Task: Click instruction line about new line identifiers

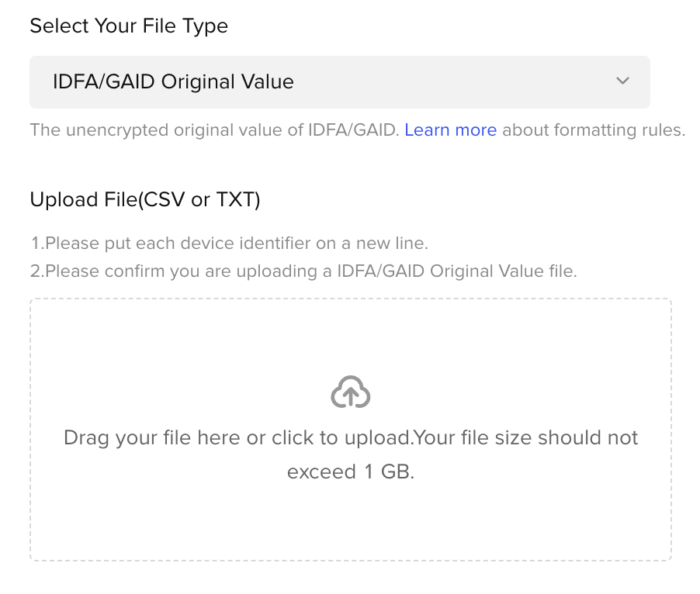Action: 229,243
